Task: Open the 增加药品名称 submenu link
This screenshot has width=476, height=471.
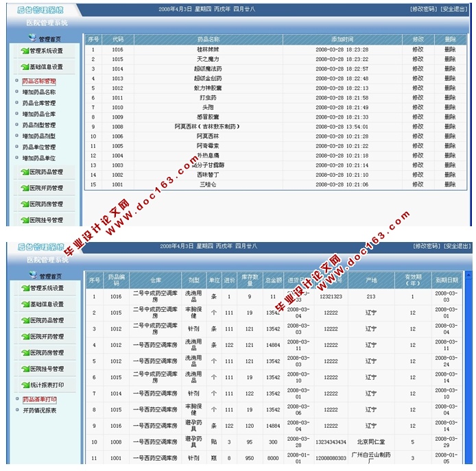Action: (39, 92)
